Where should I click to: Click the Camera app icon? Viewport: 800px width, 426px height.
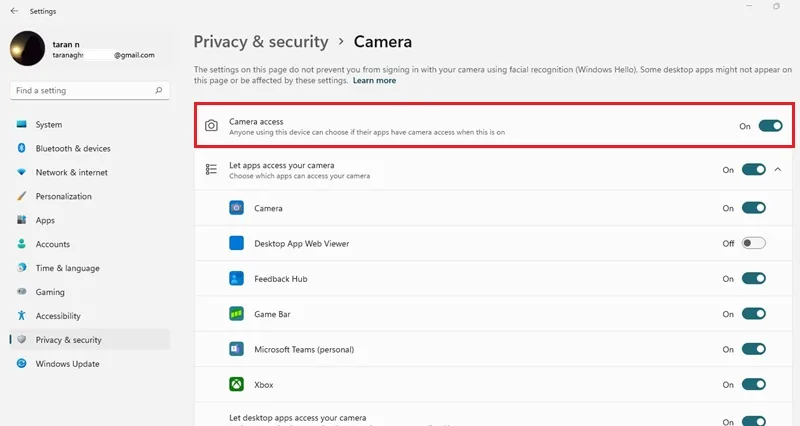tap(236, 208)
